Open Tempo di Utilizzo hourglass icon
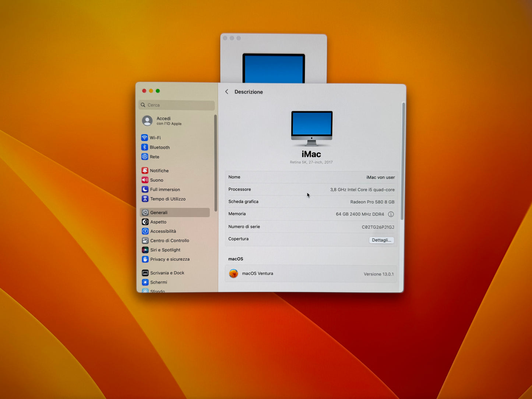The width and height of the screenshot is (532, 399). (145, 199)
